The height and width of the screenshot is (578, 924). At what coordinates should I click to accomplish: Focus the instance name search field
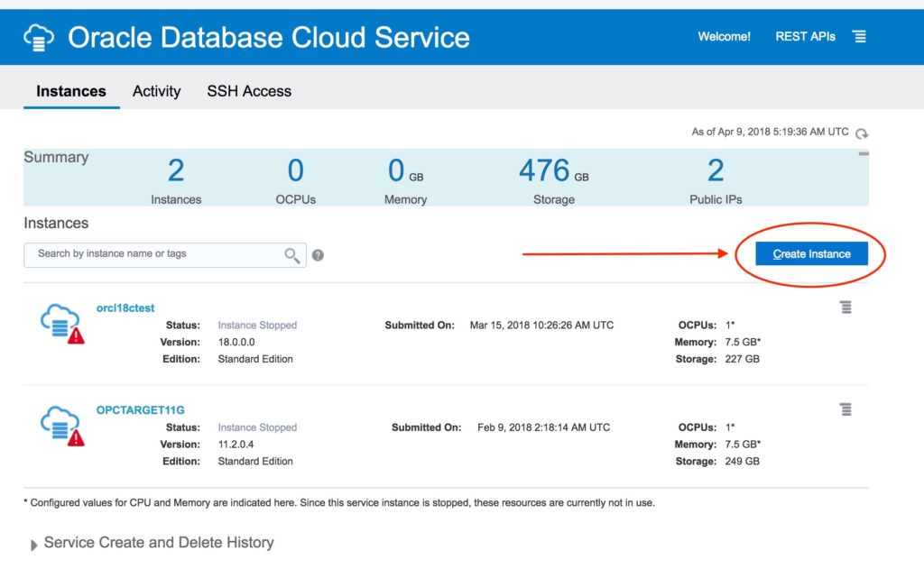153,254
